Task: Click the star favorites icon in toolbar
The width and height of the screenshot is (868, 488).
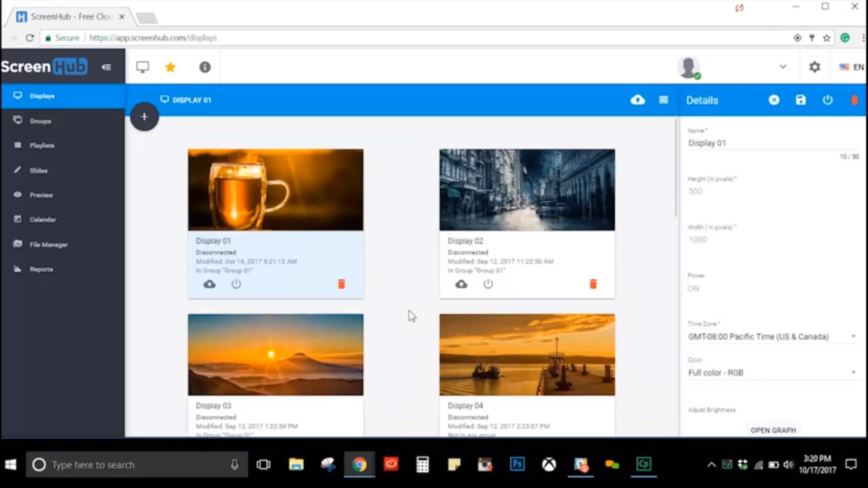Action: 170,67
